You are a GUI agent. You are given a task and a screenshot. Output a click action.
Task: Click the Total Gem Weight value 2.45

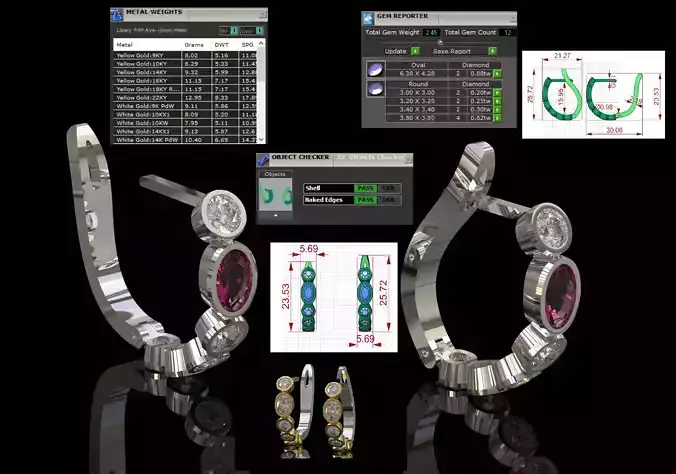click(431, 32)
